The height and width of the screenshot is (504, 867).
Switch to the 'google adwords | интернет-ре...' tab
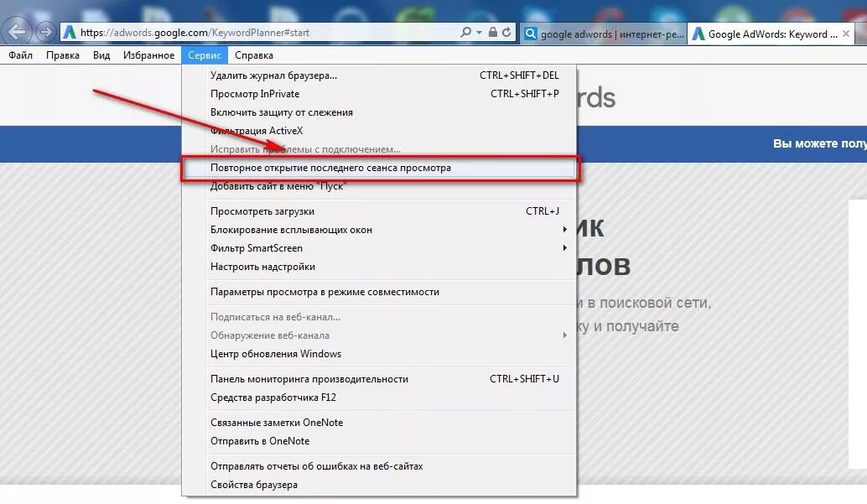pyautogui.click(x=603, y=34)
